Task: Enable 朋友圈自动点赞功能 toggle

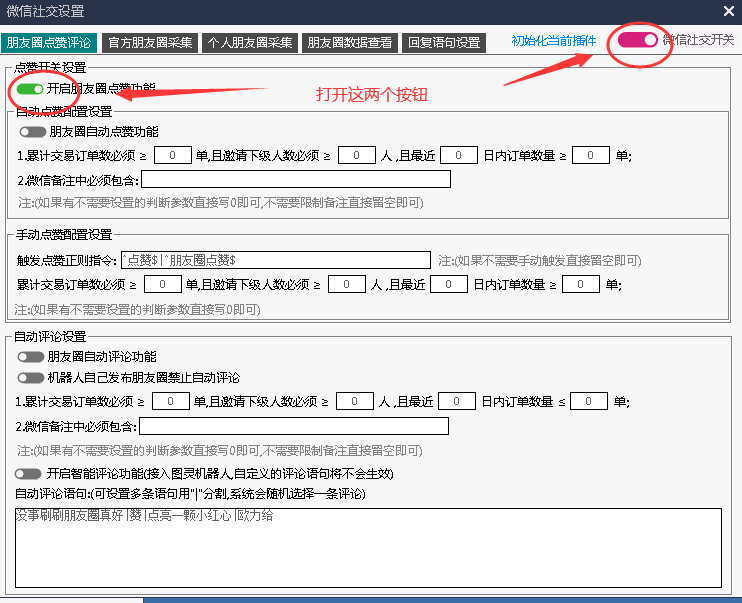Action: point(33,131)
